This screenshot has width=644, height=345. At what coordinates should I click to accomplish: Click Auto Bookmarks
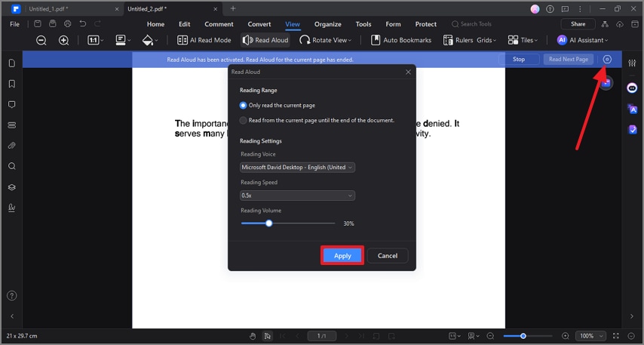coord(401,40)
